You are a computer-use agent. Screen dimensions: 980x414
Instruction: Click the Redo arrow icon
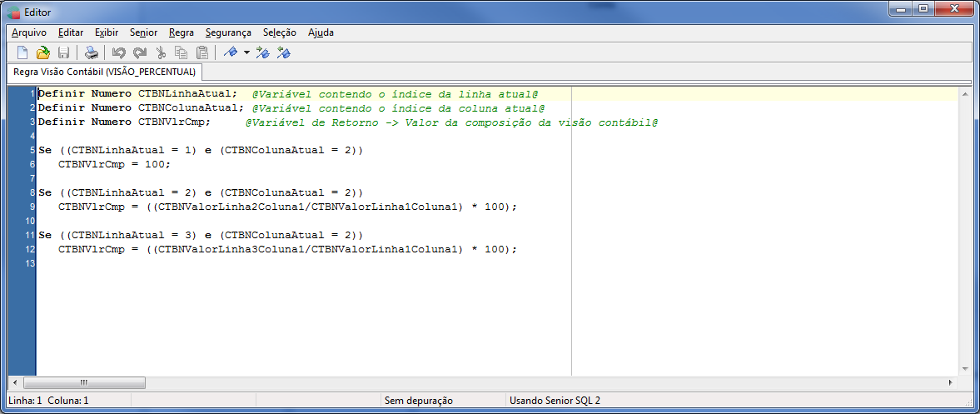pos(139,52)
